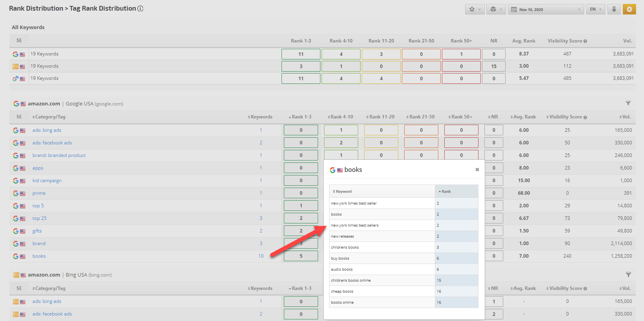Open the 'books' tag link
The image size is (644, 321).
(x=39, y=256)
